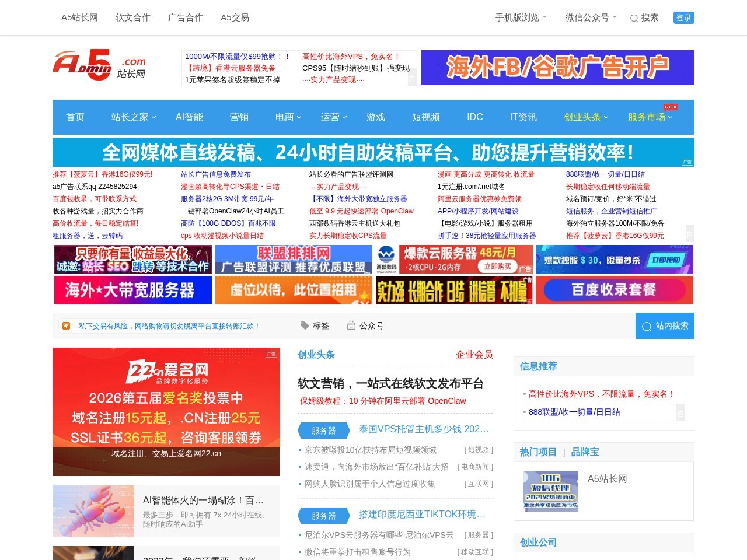Click the 爱名网 voting ad thumbnail
Viewport: 747px width, 560px height.
[166, 411]
